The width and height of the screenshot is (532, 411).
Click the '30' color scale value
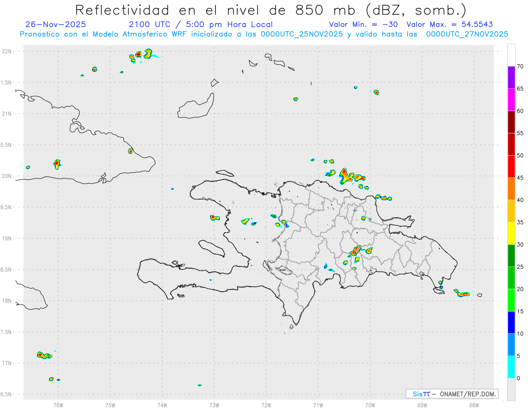[x=520, y=245]
